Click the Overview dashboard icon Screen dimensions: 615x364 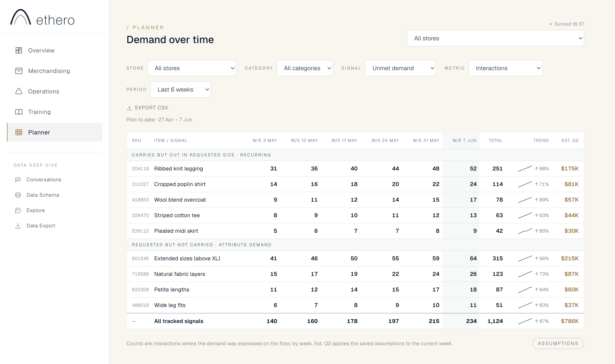(19, 50)
